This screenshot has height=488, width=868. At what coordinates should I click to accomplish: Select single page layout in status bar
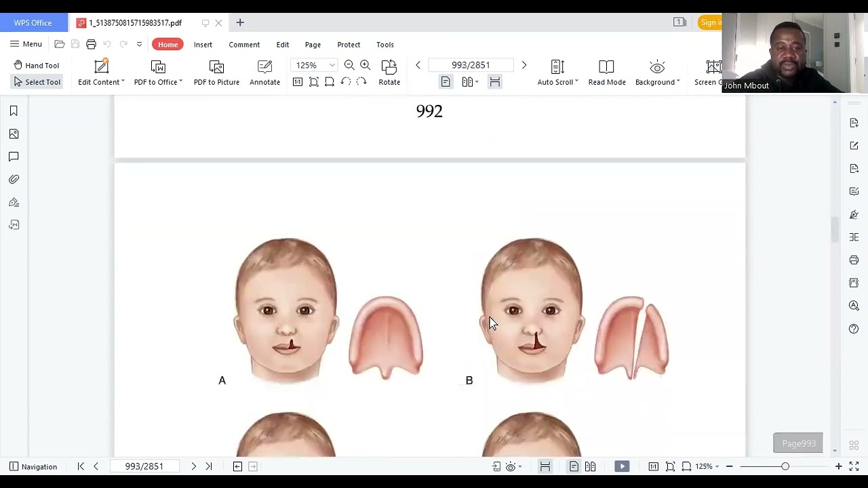[574, 466]
